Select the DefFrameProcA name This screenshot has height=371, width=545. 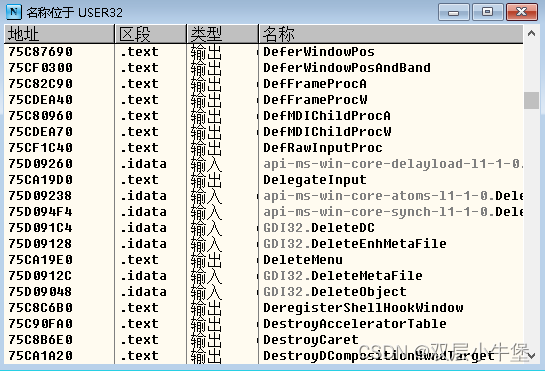coord(315,84)
